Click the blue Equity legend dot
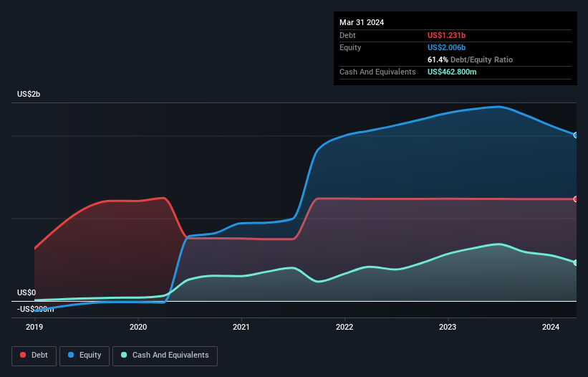This screenshot has height=377, width=588. coord(71,355)
